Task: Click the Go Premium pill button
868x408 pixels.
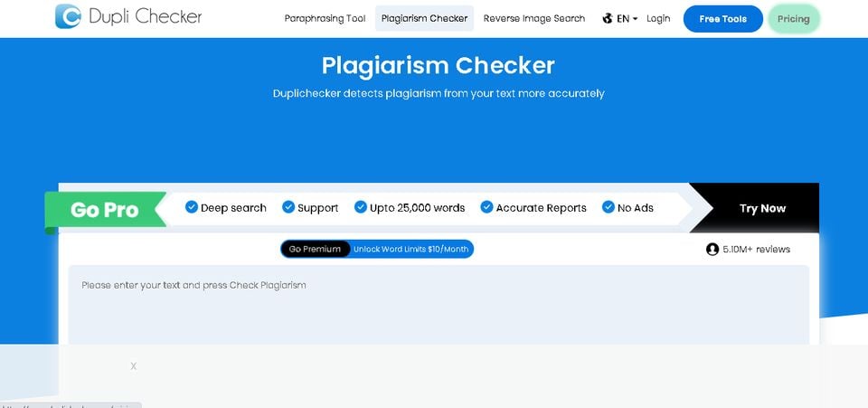Action: point(315,249)
